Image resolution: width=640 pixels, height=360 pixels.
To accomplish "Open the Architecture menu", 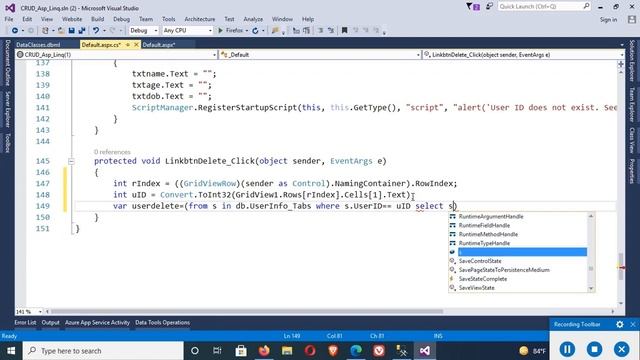I will pos(200,19).
